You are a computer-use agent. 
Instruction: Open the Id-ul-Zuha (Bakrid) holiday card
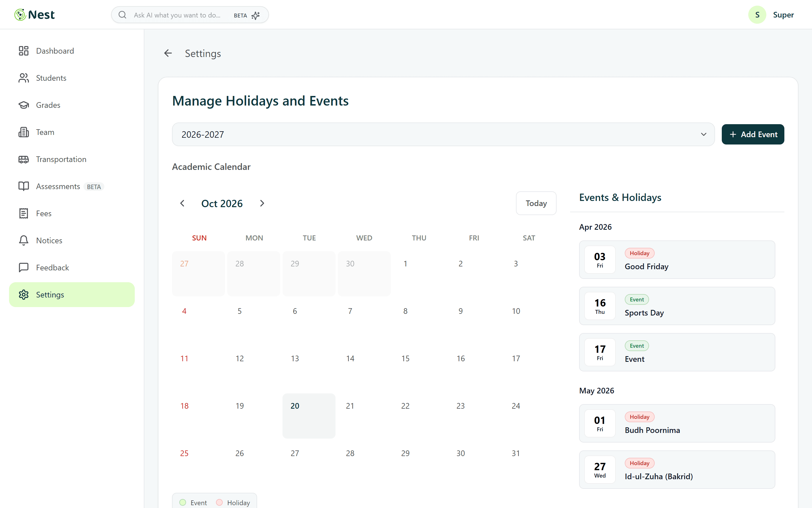(x=677, y=470)
